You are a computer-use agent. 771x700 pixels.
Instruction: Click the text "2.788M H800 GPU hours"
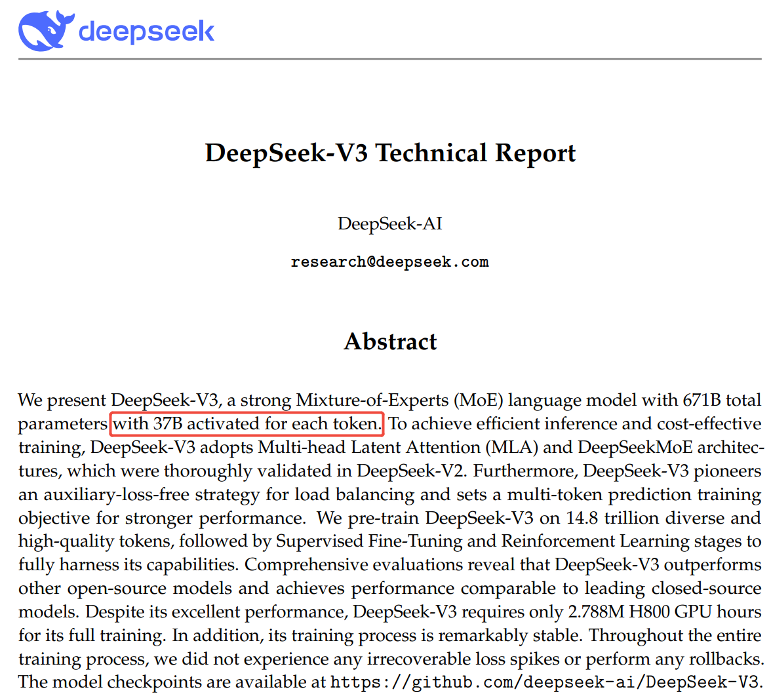664,612
